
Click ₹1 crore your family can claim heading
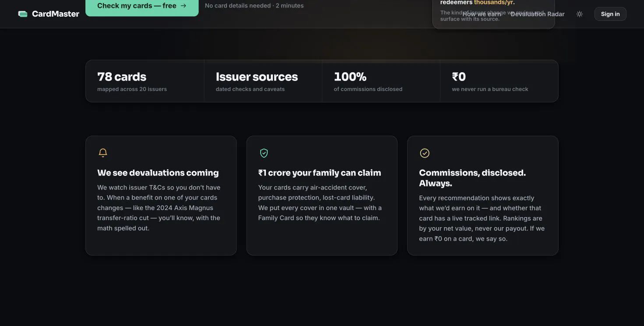pos(319,173)
